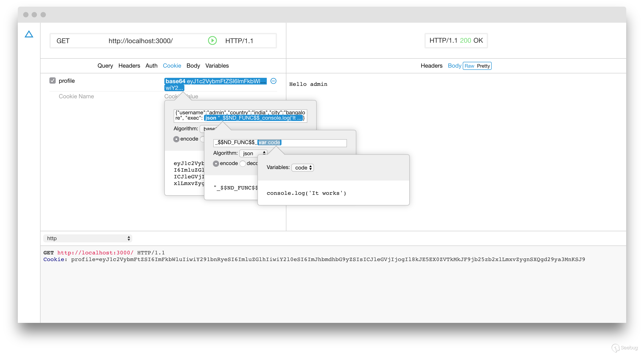Image resolution: width=644 pixels, height=354 pixels.
Task: Remove the profile cookie with minus icon
Action: point(273,81)
